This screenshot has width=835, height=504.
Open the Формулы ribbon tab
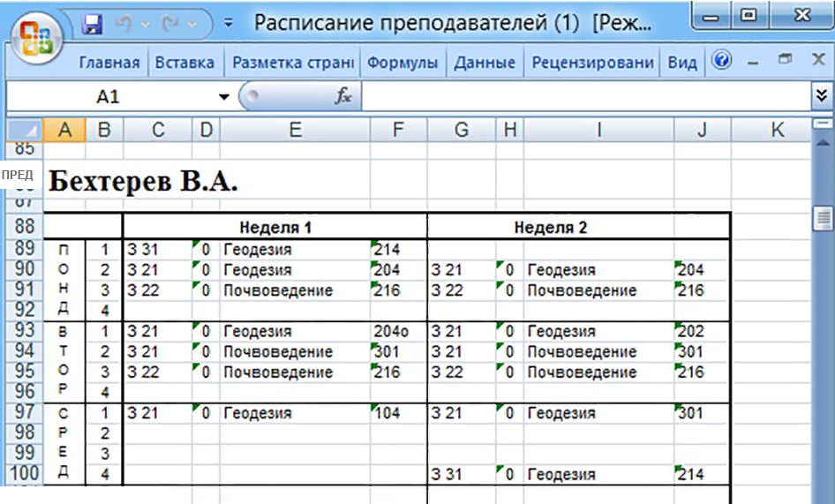[402, 63]
